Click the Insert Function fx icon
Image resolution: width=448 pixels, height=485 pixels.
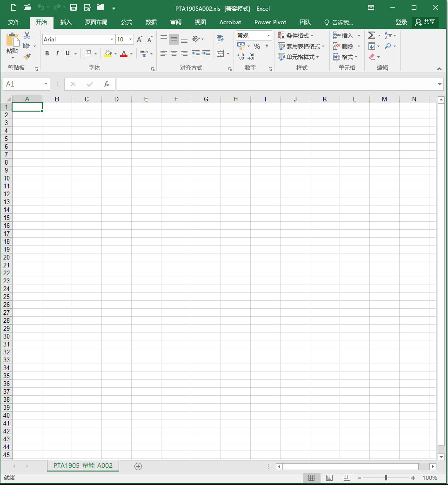[x=106, y=84]
